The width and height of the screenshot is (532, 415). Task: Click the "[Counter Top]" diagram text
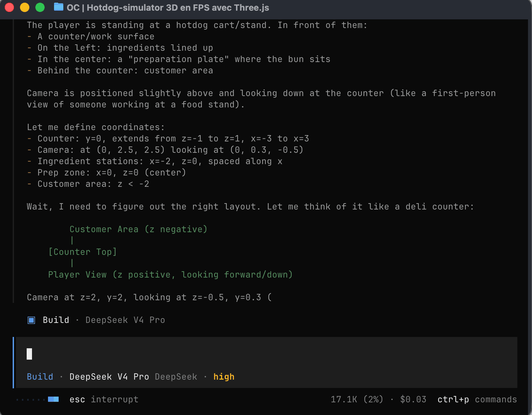pos(83,252)
